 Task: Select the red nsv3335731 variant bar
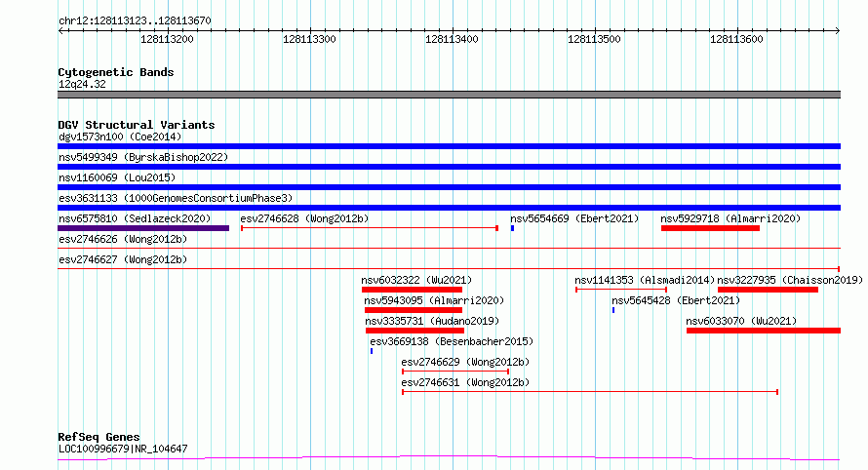coord(414,331)
